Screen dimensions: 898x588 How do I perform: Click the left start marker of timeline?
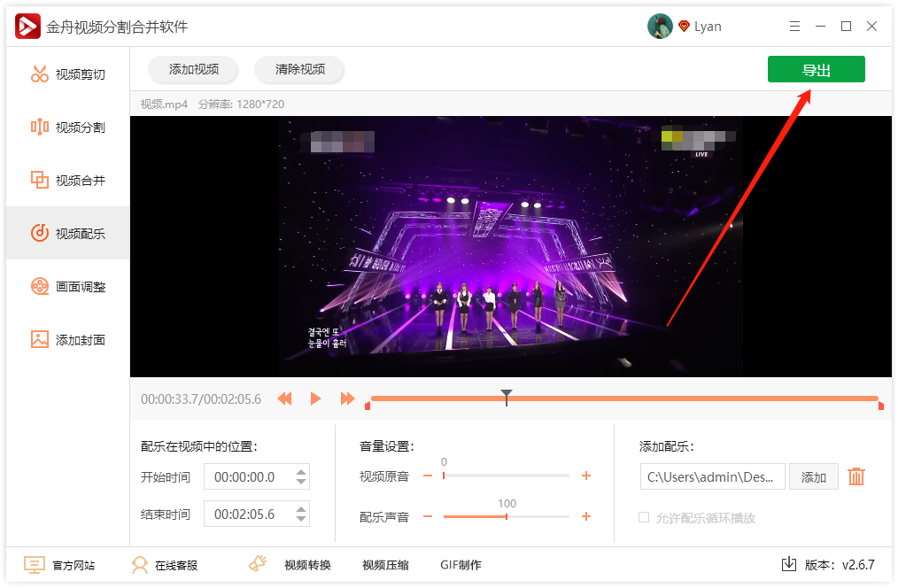tap(368, 406)
